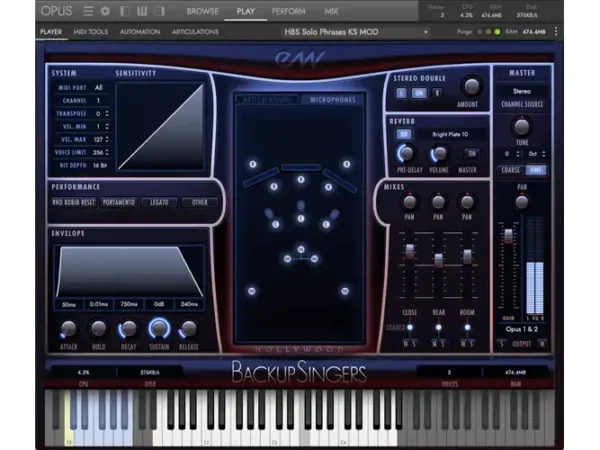This screenshot has width=600, height=450.
Task: Change the Vel. Min value stepper
Action: [x=107, y=126]
